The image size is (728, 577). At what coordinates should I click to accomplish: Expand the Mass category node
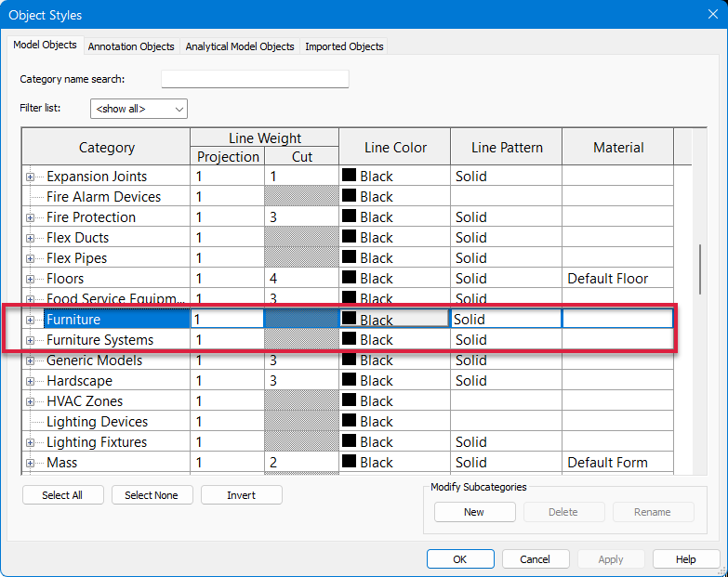point(30,463)
